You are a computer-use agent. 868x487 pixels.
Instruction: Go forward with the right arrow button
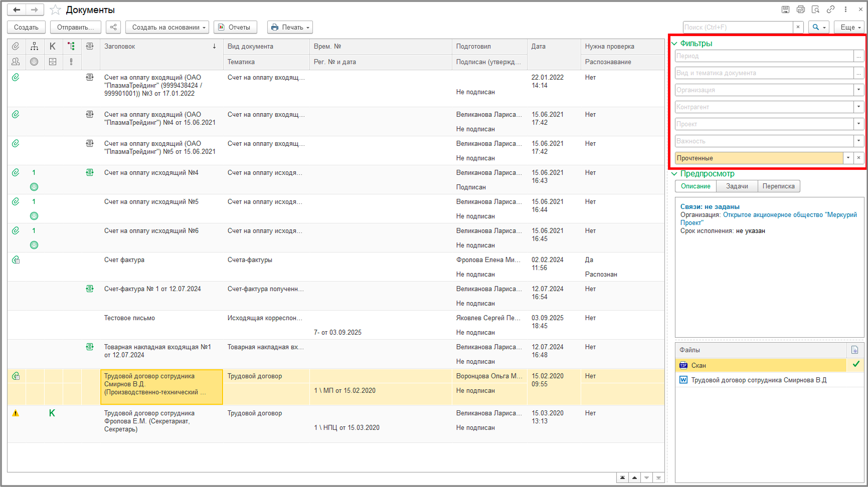click(x=34, y=10)
